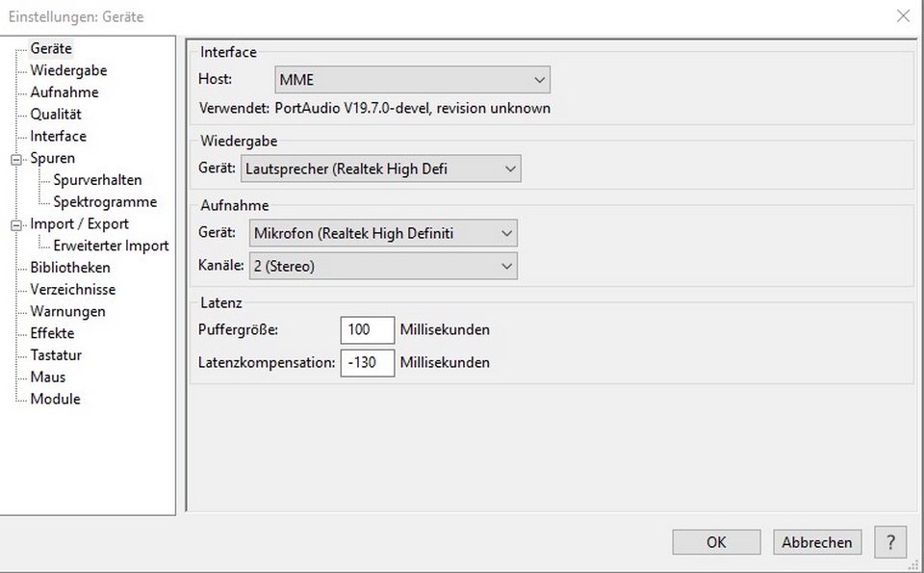924x573 pixels.
Task: Select Module in the category list
Action: tap(55, 399)
